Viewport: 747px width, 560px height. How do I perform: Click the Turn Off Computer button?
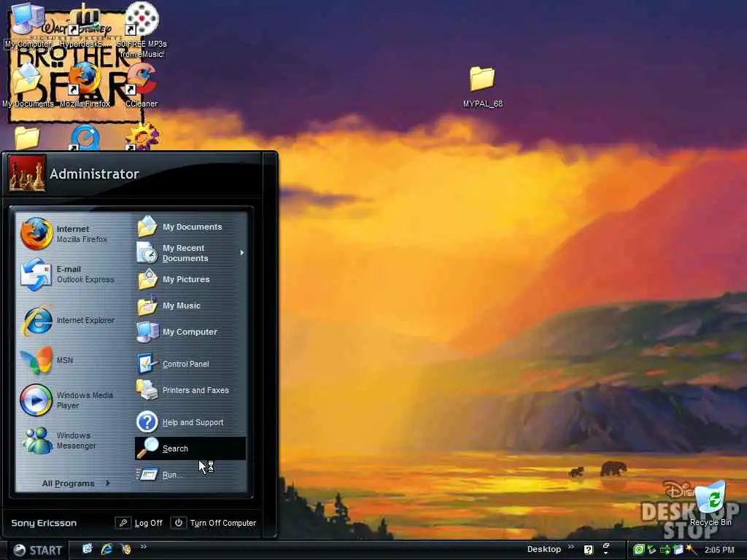click(214, 523)
